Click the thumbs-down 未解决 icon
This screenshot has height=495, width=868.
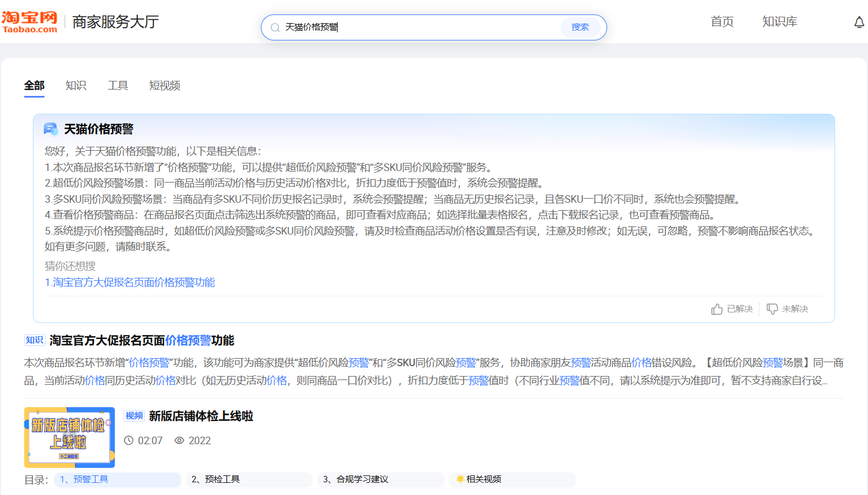772,309
